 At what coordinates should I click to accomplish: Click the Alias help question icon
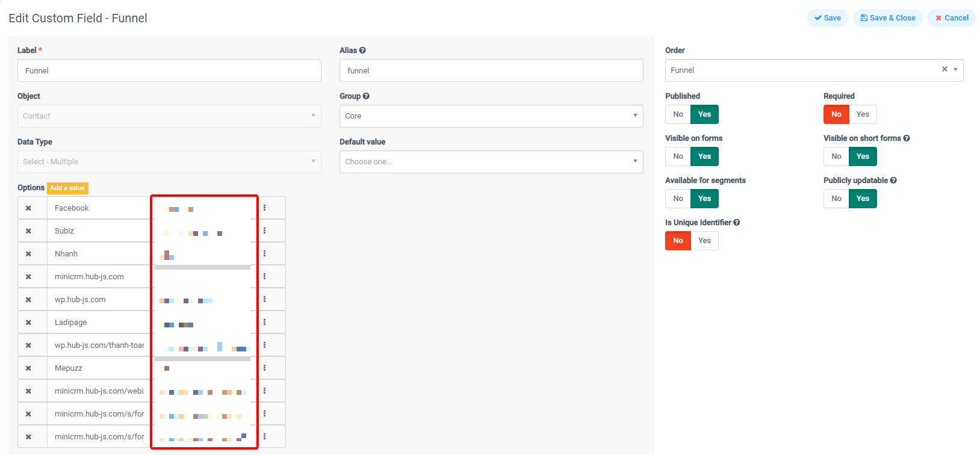(362, 51)
